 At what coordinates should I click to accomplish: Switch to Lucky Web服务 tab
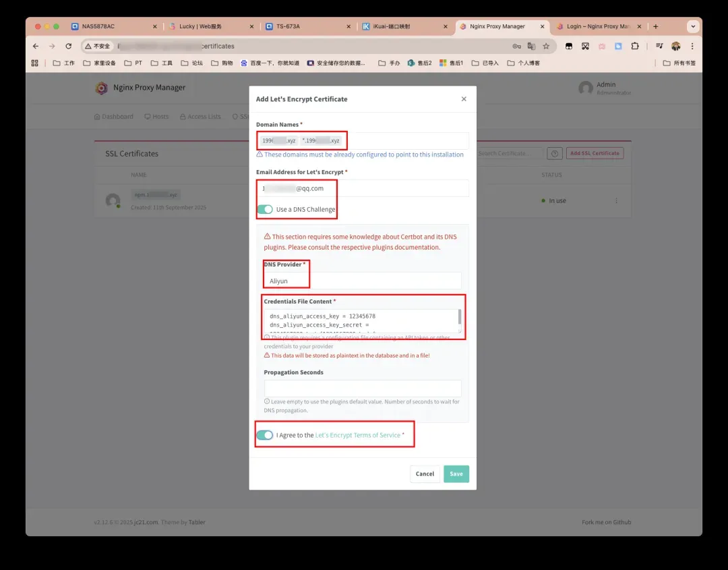point(210,26)
